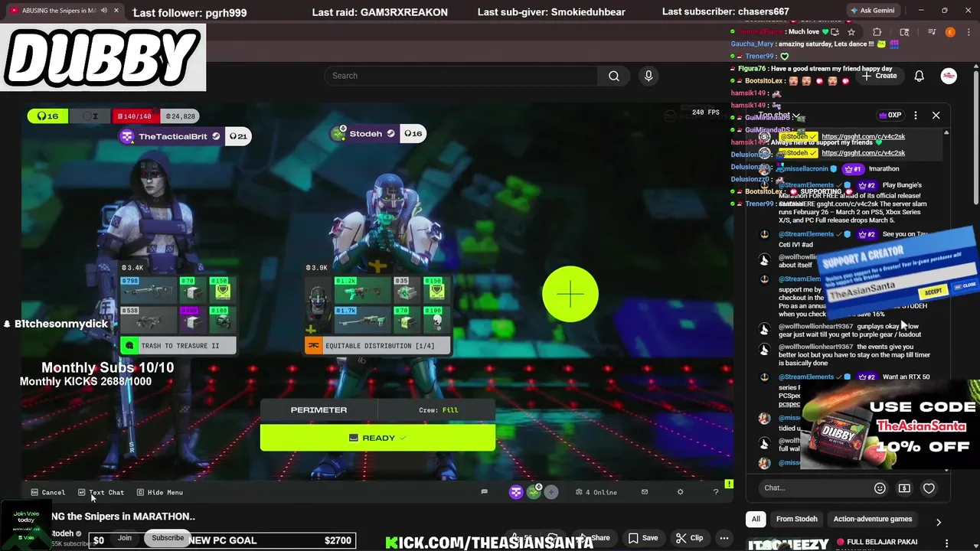This screenshot has width=980, height=551.
Task: Open the TRASH TO TREASURE II contract
Action: (178, 346)
